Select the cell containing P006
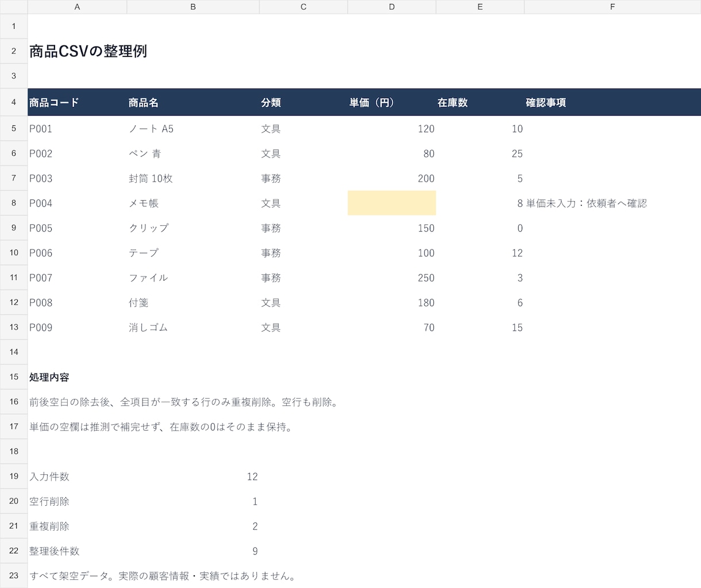The height and width of the screenshot is (588, 701). click(x=77, y=252)
